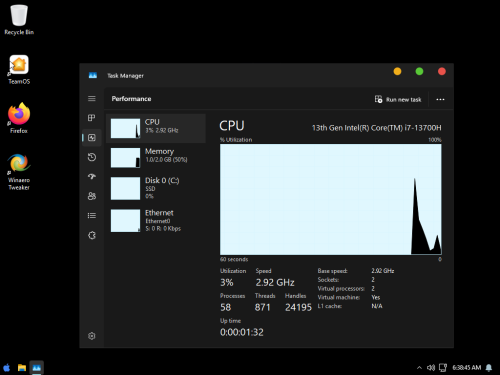This screenshot has height=375, width=500.
Task: Click the handles count 24195
Action: pyautogui.click(x=298, y=307)
